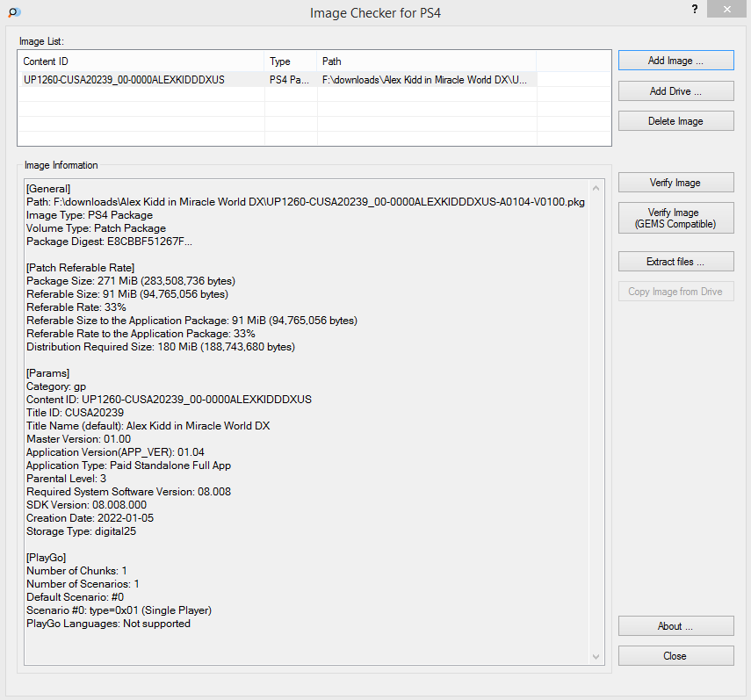Click Referable Size to the Application Package line
The image size is (751, 700).
pos(192,321)
